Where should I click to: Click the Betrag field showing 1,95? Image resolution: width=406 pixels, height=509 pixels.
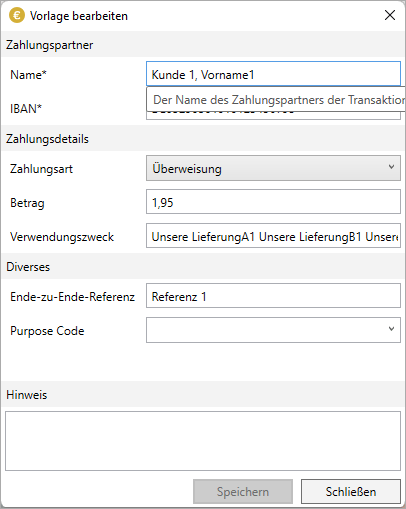(x=273, y=202)
